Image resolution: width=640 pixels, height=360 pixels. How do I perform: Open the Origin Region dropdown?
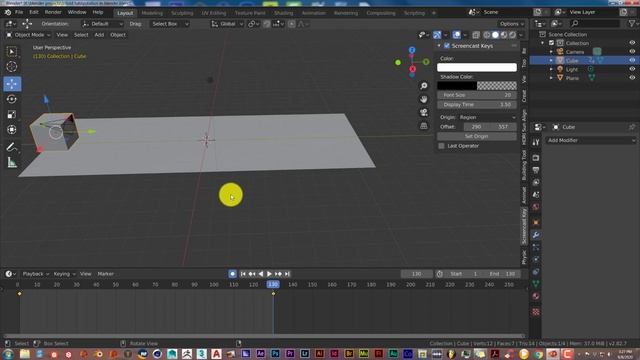487,117
